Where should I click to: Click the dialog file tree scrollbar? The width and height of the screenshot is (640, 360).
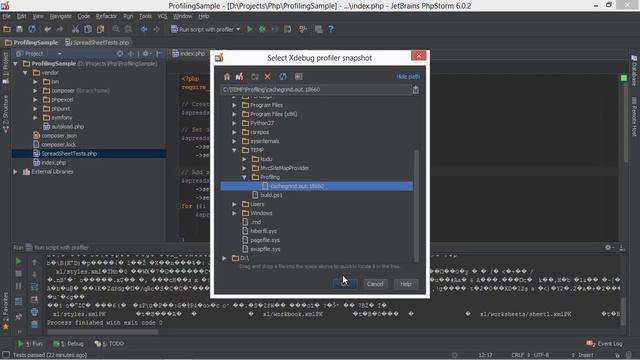point(416,206)
